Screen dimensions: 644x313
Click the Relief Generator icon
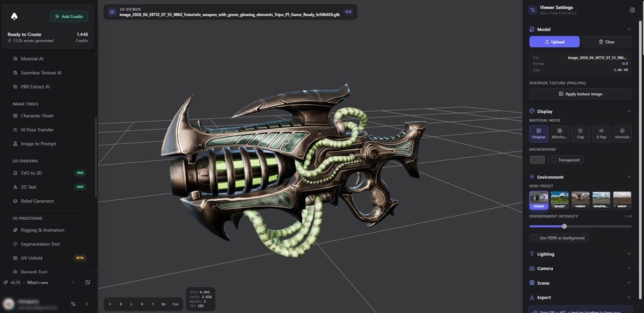[15, 201]
